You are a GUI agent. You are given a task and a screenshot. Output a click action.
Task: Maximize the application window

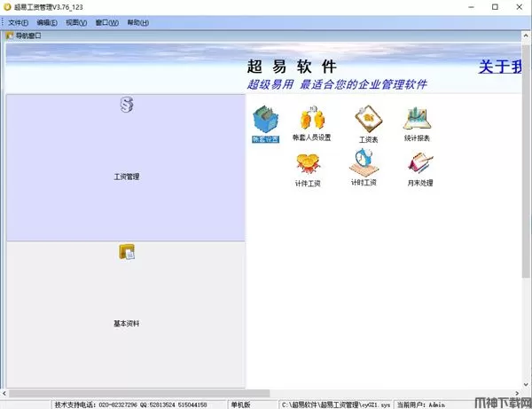coord(495,7)
